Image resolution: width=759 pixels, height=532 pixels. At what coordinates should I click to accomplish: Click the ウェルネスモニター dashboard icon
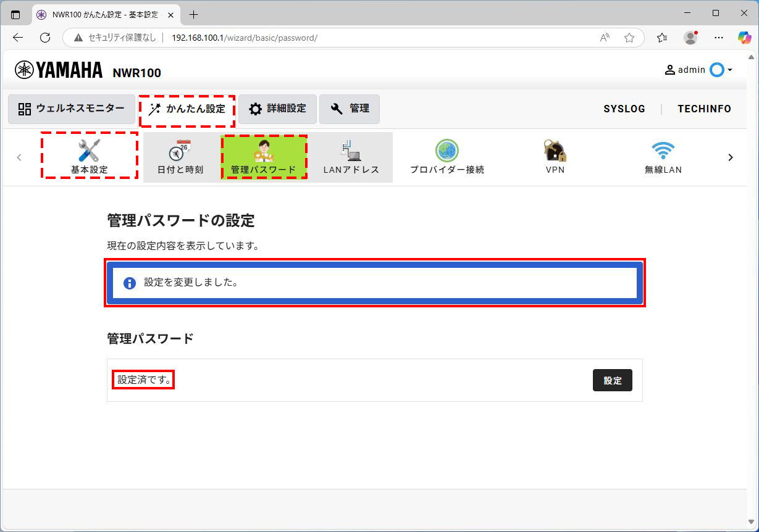[71, 109]
